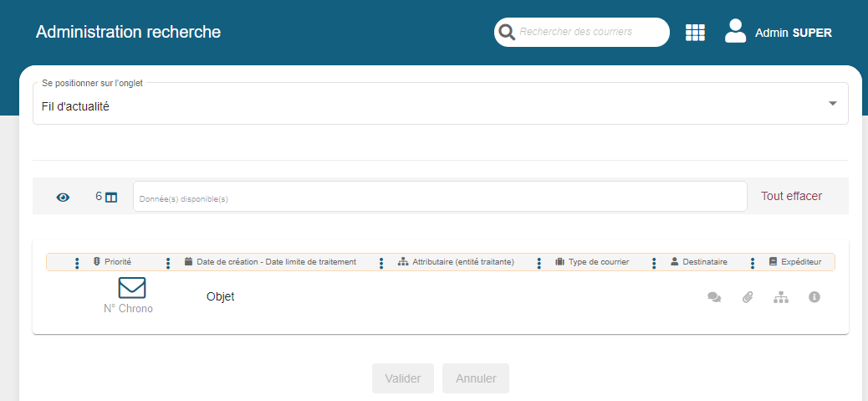The image size is (868, 401).
Task: Expand the Fil d'actualité dropdown arrow
Action: point(832,103)
